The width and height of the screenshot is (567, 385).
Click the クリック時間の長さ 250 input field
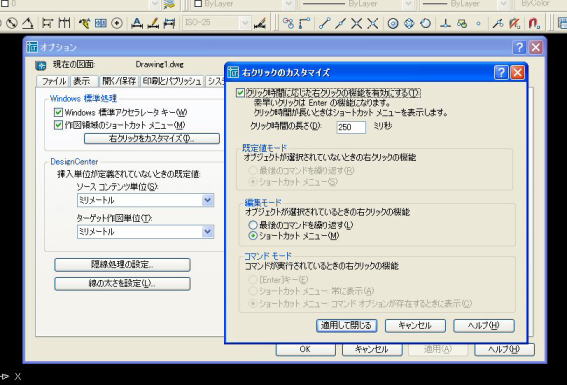pyautogui.click(x=351, y=127)
